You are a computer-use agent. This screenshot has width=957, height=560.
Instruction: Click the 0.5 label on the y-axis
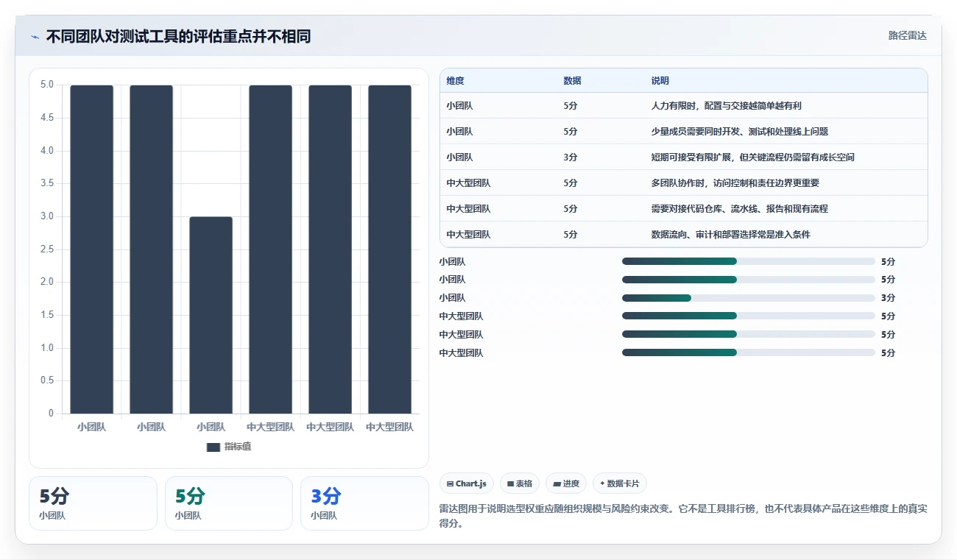pos(47,380)
